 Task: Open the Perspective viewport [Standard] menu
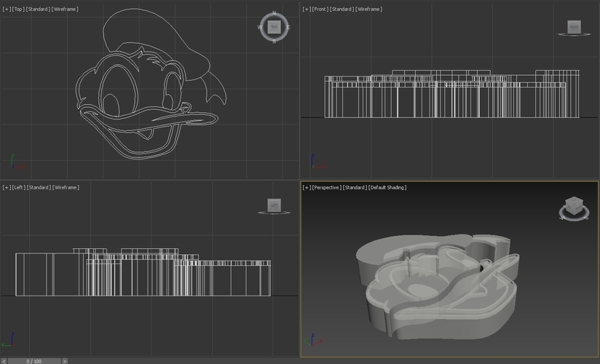click(x=355, y=188)
